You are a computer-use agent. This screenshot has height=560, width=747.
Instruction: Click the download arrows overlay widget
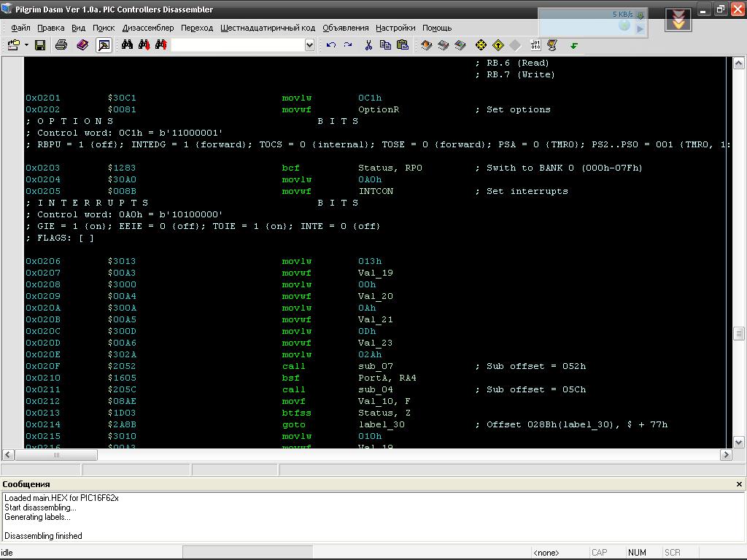[x=678, y=20]
